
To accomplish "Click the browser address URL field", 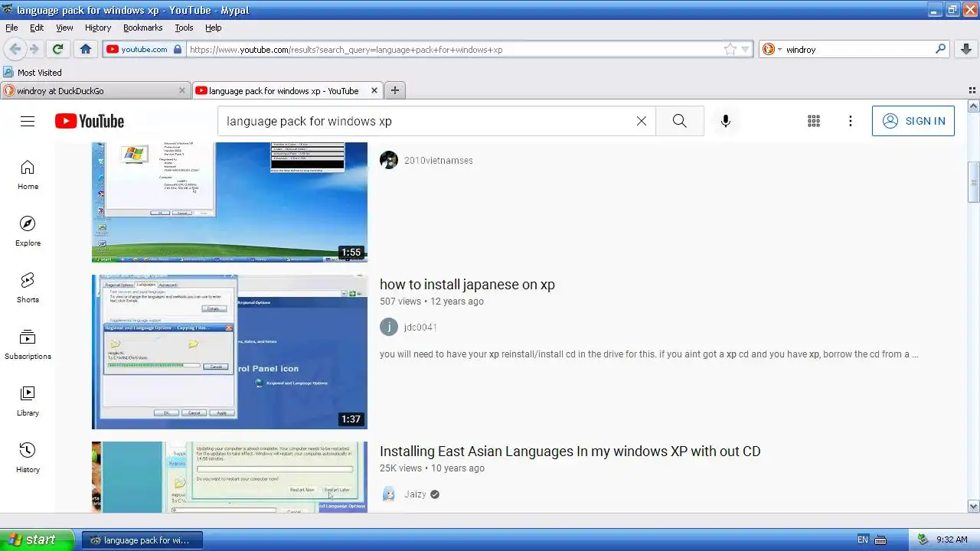I will (456, 49).
